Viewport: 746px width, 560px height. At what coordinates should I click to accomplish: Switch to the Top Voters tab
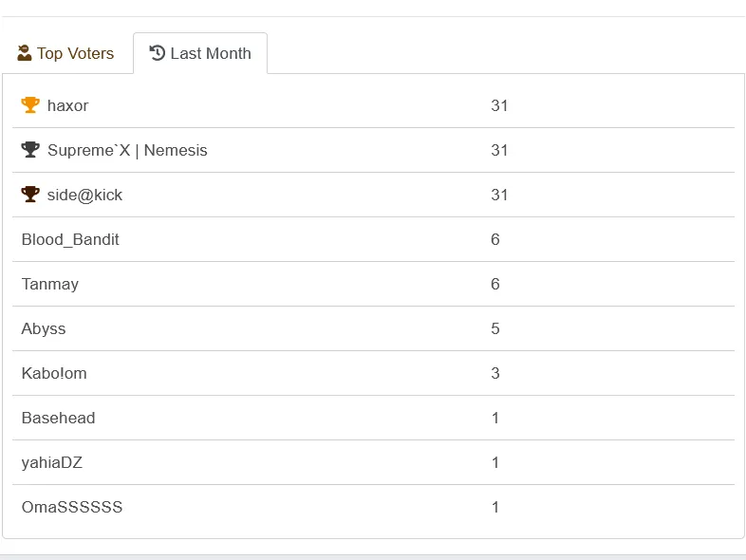pos(65,53)
